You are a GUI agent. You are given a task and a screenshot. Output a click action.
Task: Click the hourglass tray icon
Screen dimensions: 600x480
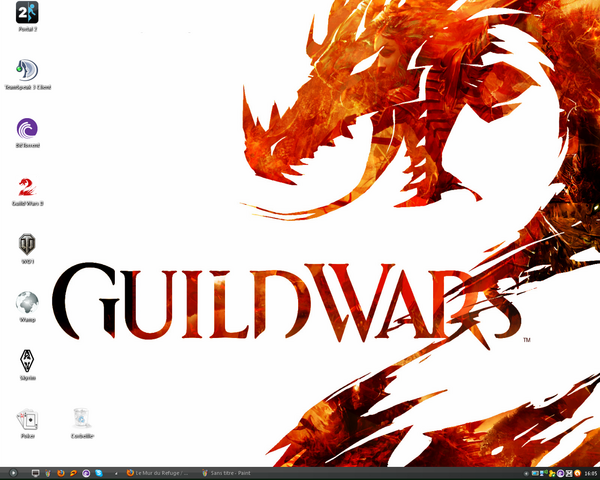(569, 473)
